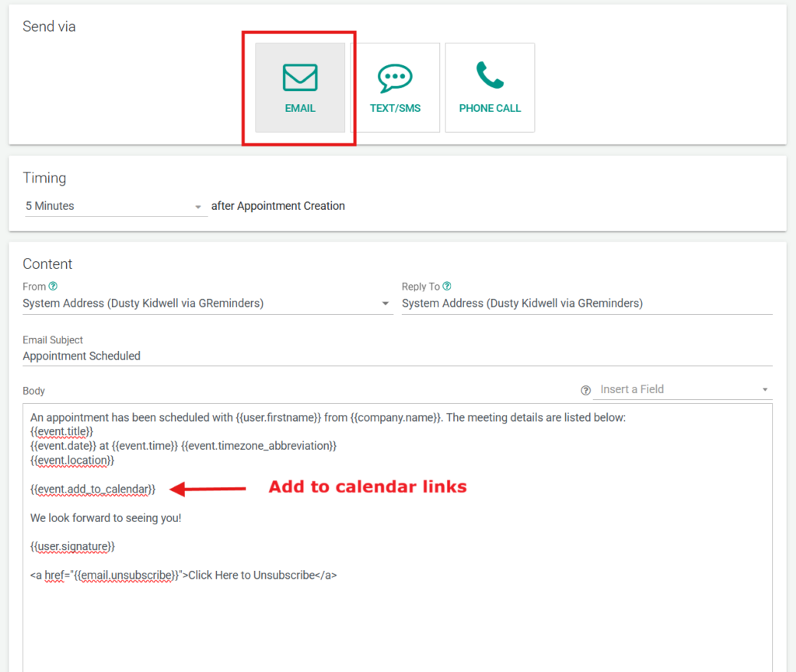Expand the 5 Minutes timing dropdown arrow
This screenshot has height=672, width=796.
point(198,207)
